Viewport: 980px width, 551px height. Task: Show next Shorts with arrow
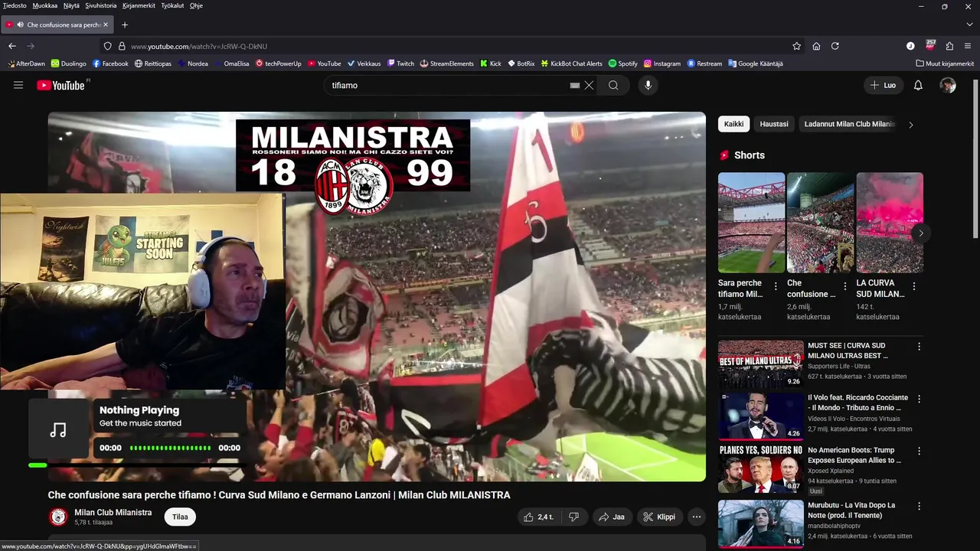coord(921,233)
